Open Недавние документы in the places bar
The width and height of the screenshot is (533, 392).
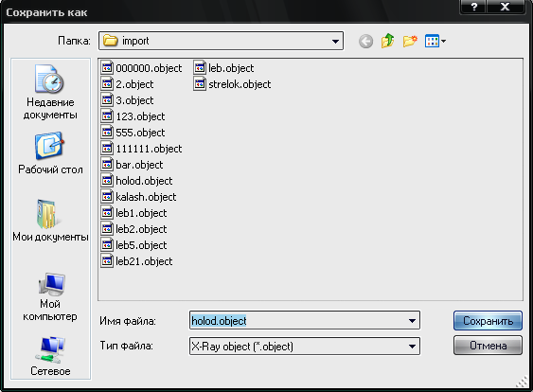[x=50, y=92]
